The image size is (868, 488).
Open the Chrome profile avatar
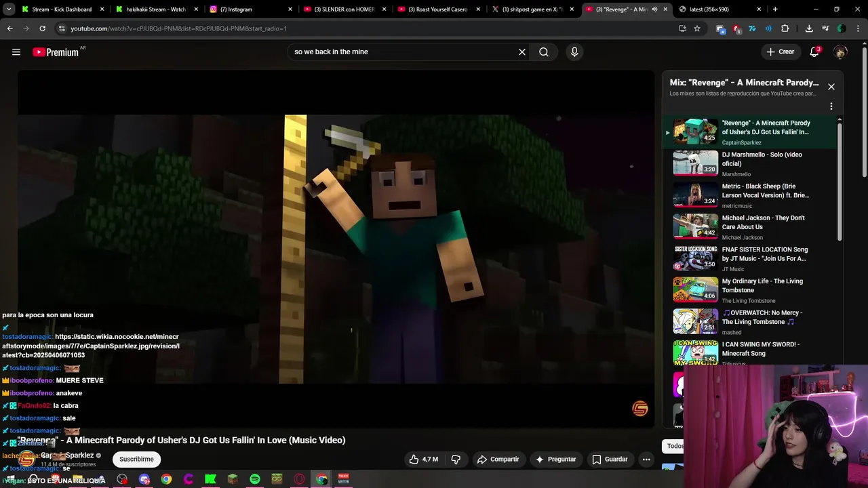click(842, 28)
